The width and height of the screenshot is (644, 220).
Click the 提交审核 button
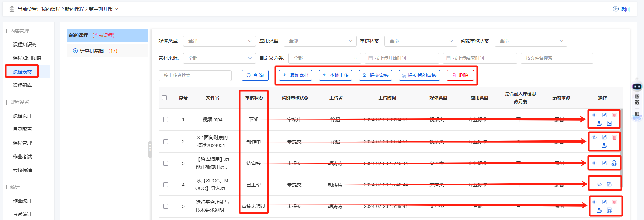376,75
